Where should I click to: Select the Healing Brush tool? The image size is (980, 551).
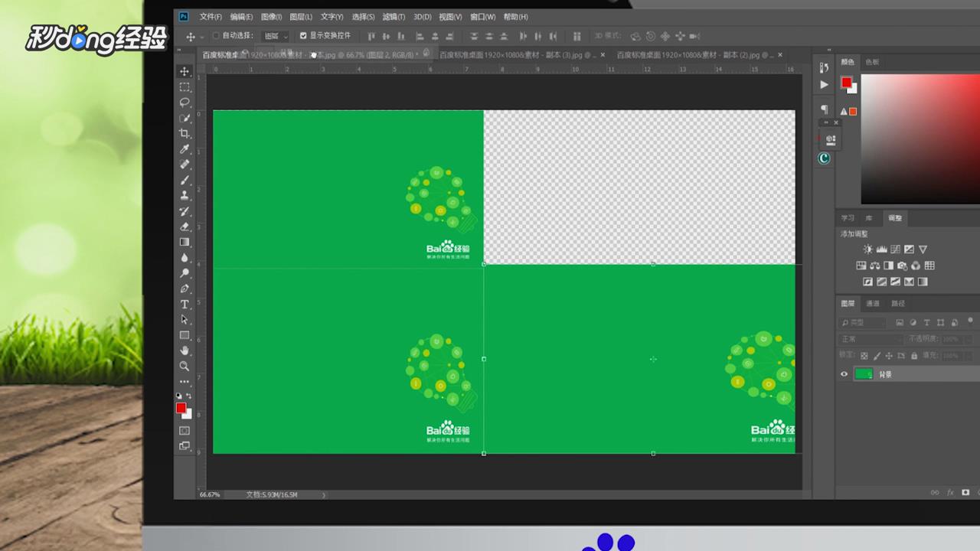185,165
